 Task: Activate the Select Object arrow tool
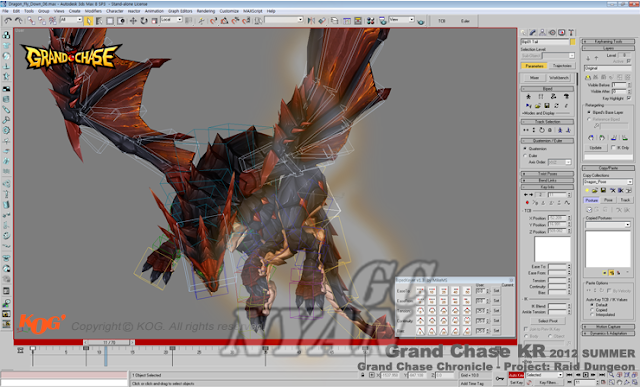(88, 21)
